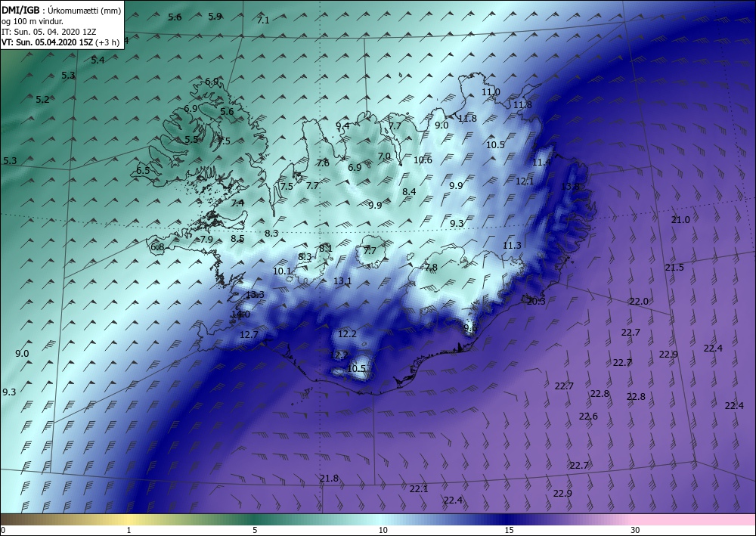Click the 5 tick on the colour scale

pos(255,530)
